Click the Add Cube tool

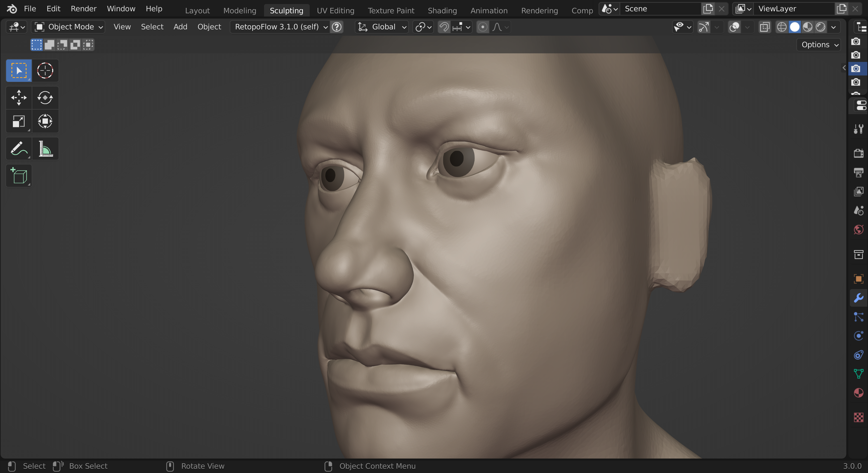19,176
